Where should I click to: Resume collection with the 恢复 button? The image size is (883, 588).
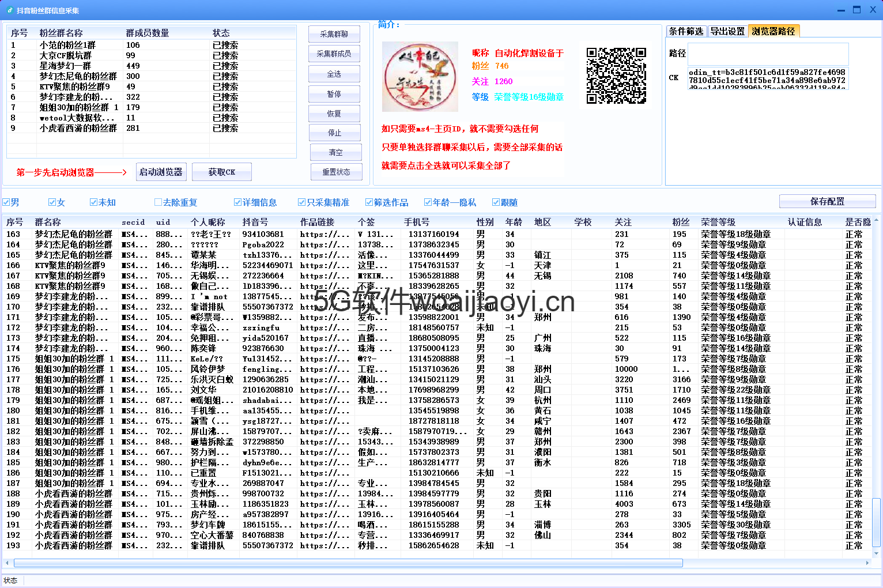click(x=334, y=114)
